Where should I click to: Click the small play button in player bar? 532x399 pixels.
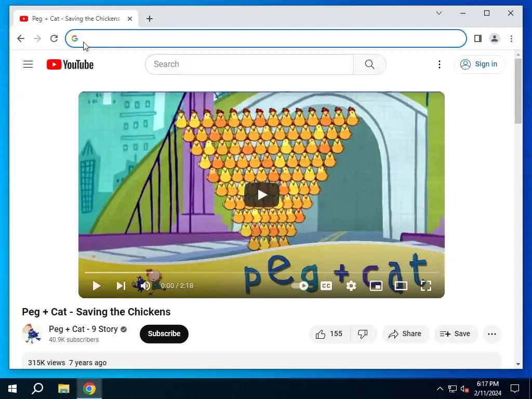coord(96,286)
